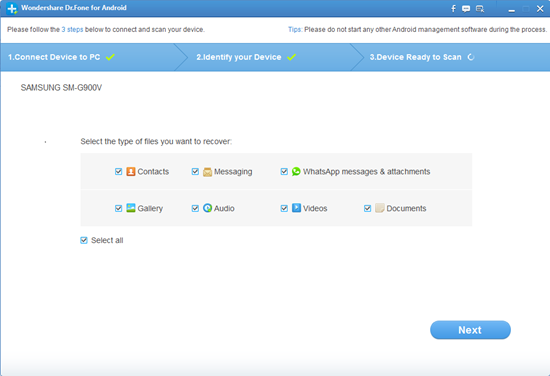Image resolution: width=550 pixels, height=376 pixels.
Task: Uncheck the Videos checkbox
Action: (284, 208)
